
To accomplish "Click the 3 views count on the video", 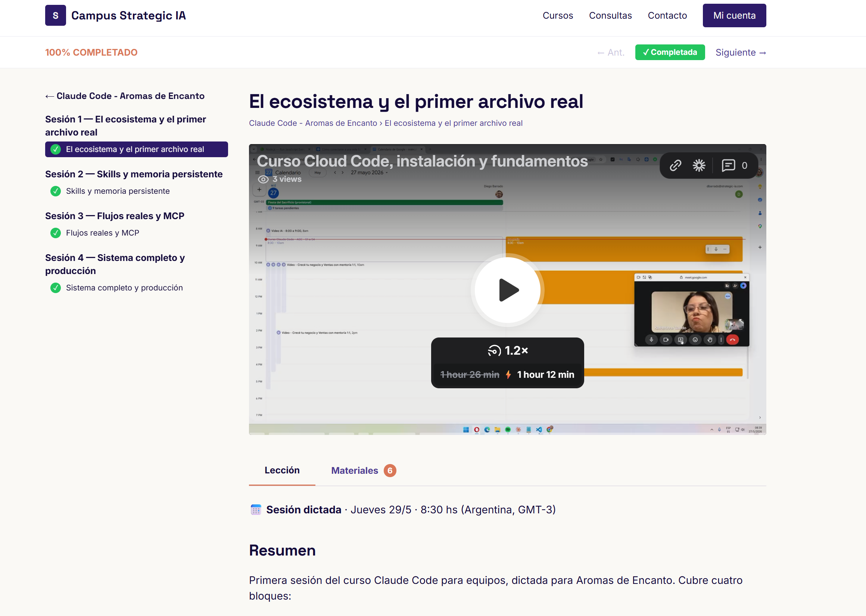I will (x=287, y=179).
